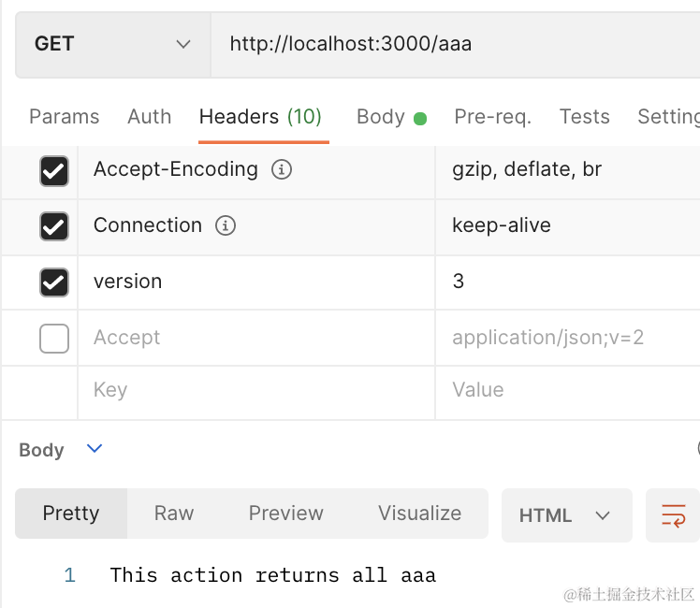Viewport: 700px width, 608px height.
Task: Uncheck the Accept-Encoding header checkbox
Action: 54,170
